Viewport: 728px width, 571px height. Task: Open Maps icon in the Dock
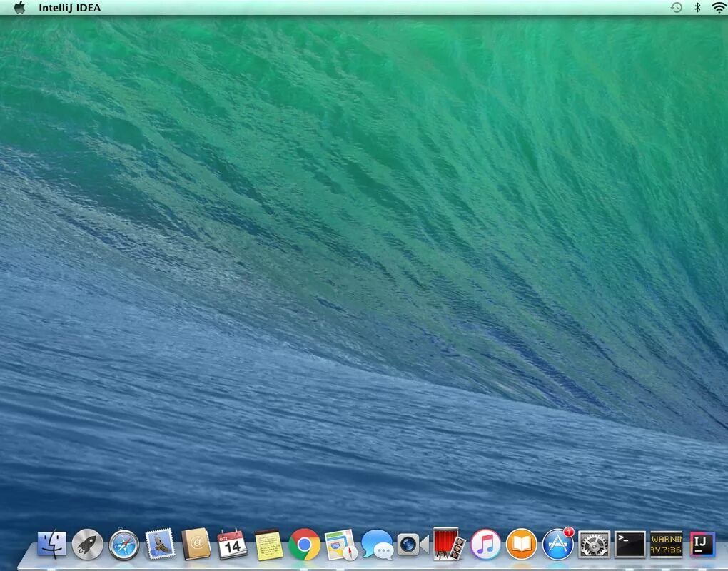[340, 545]
